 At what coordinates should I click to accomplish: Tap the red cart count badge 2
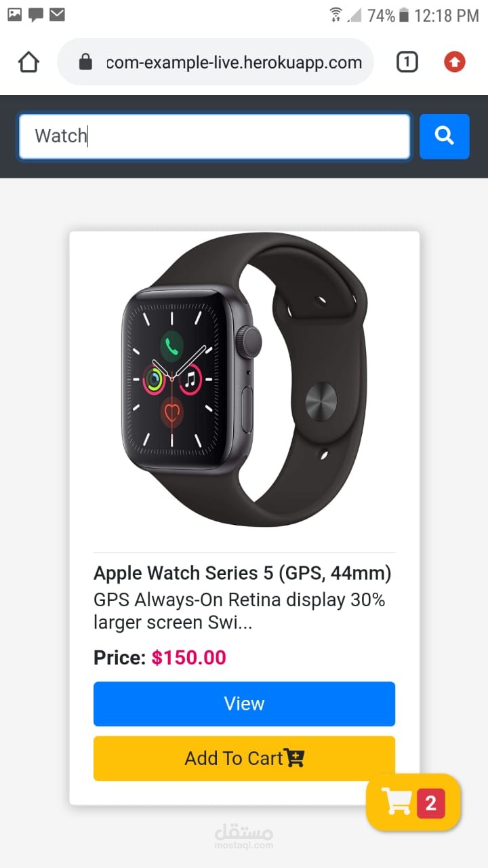[x=430, y=804]
